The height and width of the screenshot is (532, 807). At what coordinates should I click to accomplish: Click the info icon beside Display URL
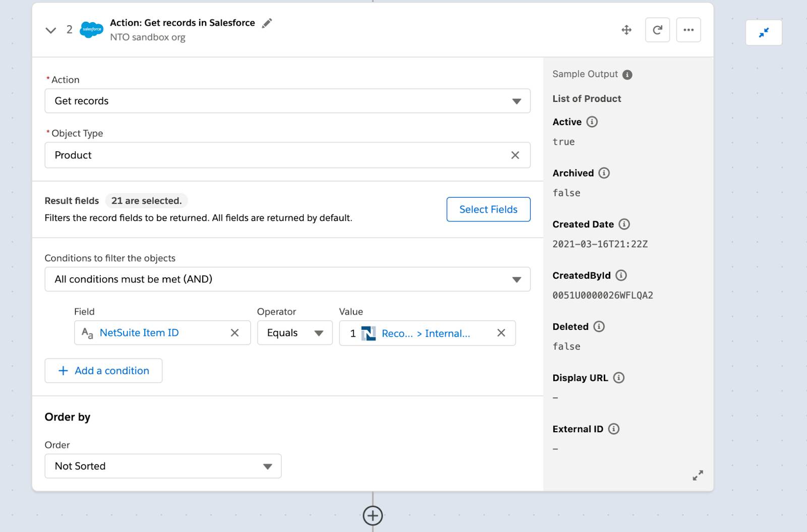coord(619,378)
